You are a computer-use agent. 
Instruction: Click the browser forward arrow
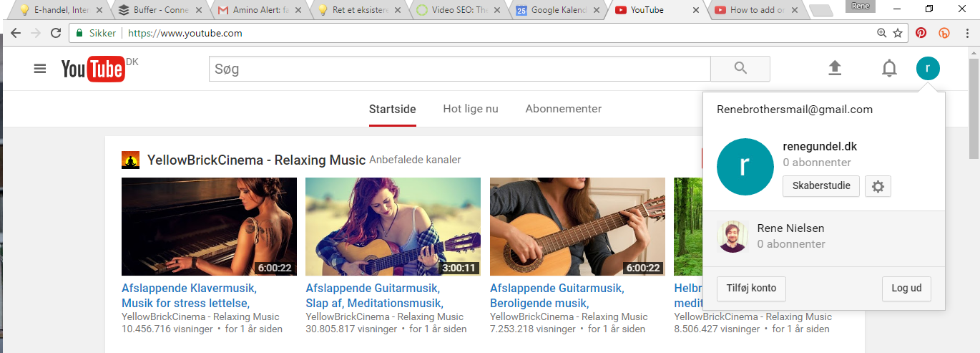pyautogui.click(x=36, y=33)
